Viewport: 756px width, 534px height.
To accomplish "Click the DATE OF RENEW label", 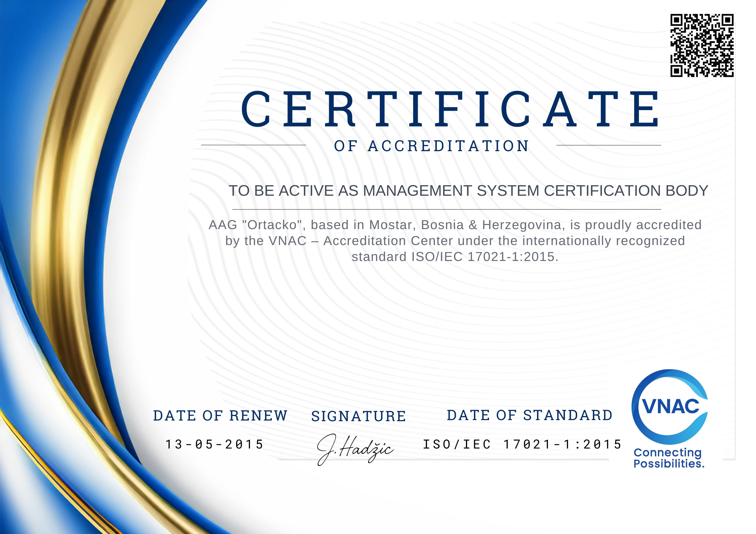I will click(x=220, y=416).
